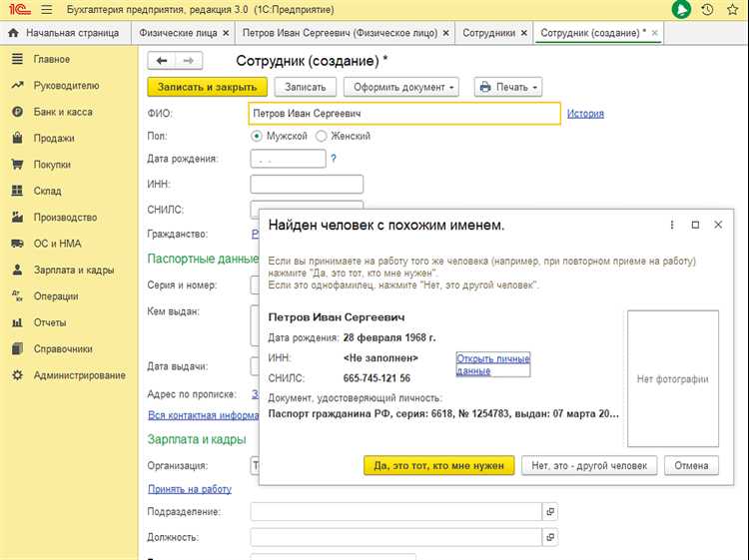Click the Дата рождения date field

click(x=288, y=159)
